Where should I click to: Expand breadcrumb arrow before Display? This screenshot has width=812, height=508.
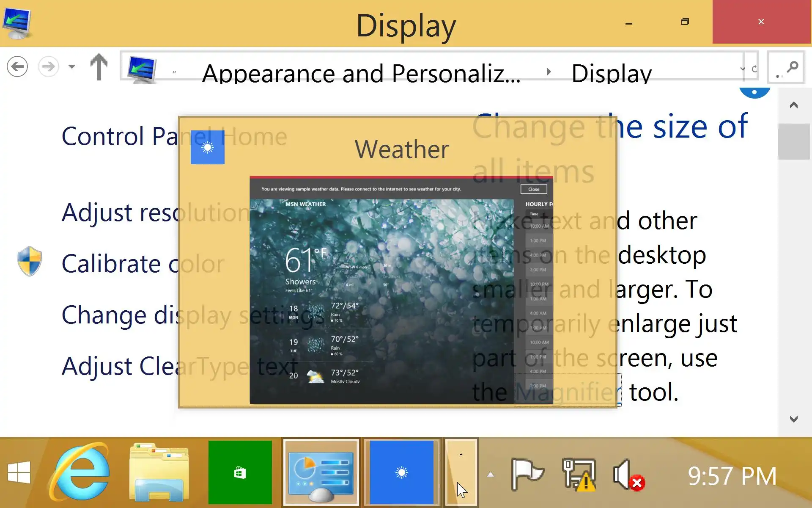coord(549,72)
